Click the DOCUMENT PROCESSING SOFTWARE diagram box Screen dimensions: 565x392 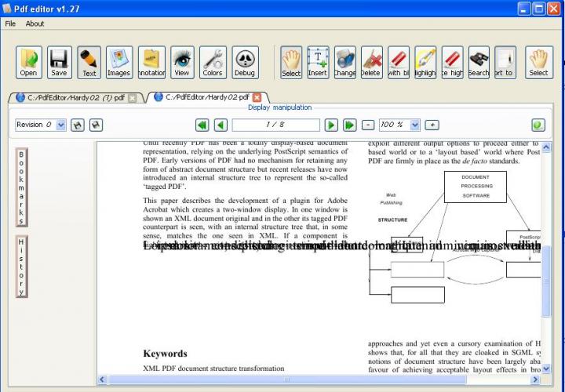pos(476,187)
